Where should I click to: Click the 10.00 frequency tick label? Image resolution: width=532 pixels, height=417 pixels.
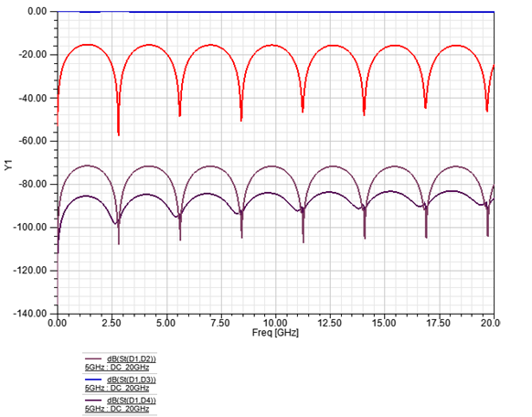[x=275, y=323]
